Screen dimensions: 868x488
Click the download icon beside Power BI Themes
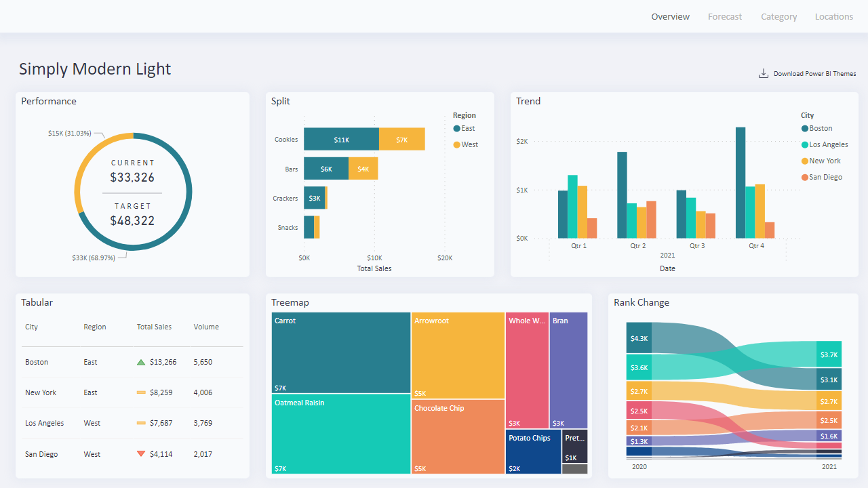[x=764, y=73]
